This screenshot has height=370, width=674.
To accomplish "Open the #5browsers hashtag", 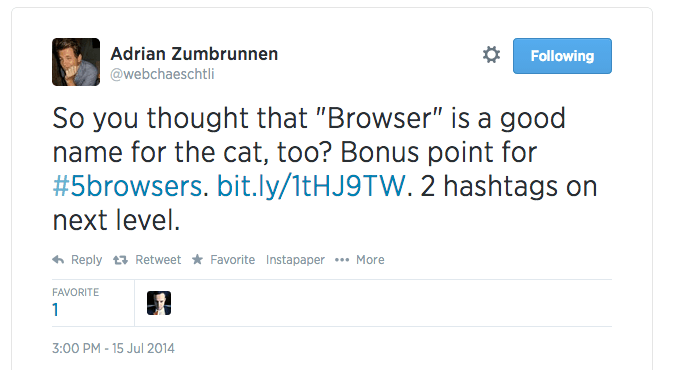I will point(127,186).
